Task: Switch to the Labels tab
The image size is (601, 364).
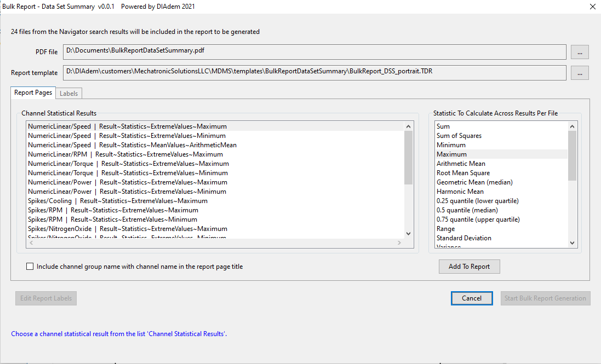Action: (x=68, y=94)
